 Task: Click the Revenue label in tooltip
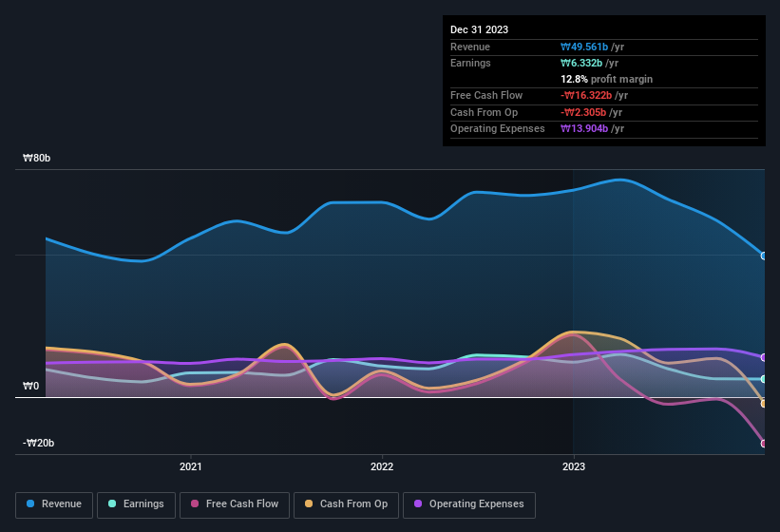coord(470,47)
